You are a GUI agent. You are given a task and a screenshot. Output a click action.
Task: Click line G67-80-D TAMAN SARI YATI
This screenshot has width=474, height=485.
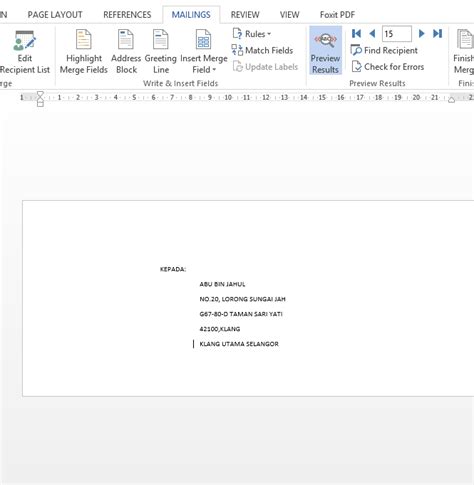(x=241, y=314)
